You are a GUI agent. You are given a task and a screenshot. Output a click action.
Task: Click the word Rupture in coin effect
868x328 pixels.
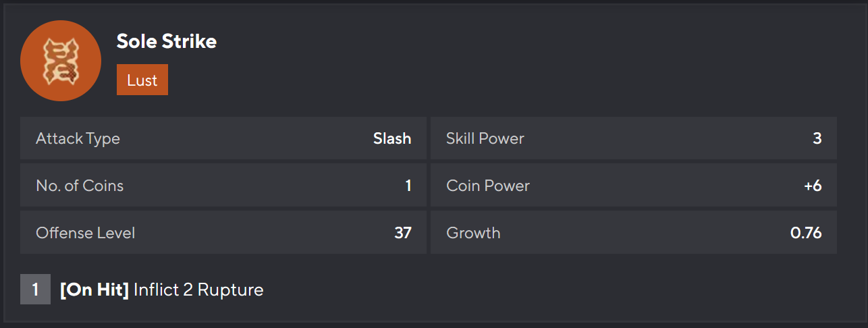(x=229, y=290)
